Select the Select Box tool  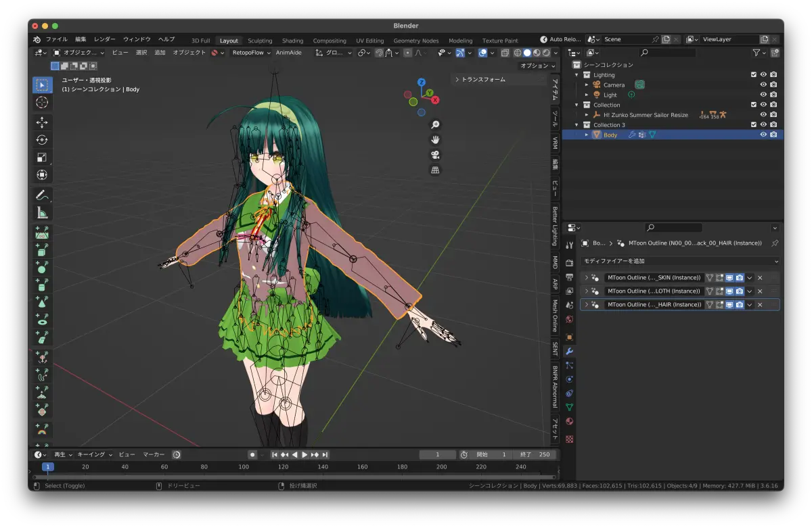[42, 85]
